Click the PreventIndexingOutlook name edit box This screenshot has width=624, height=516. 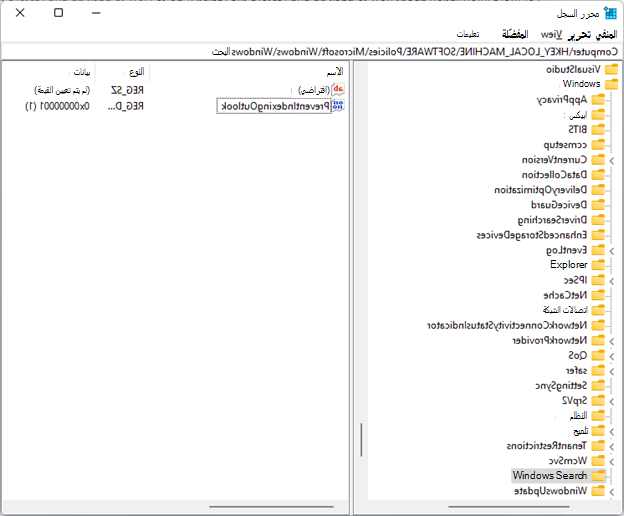pyautogui.click(x=274, y=106)
